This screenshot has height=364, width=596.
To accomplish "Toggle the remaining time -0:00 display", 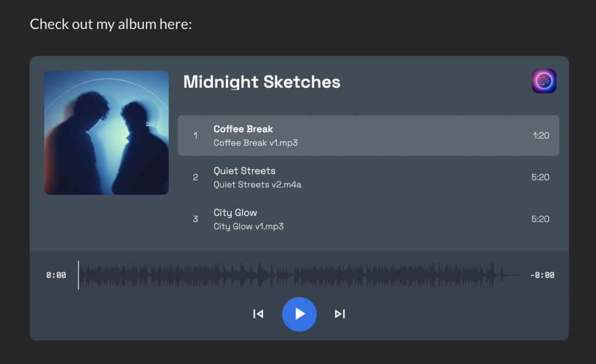I will pos(542,276).
